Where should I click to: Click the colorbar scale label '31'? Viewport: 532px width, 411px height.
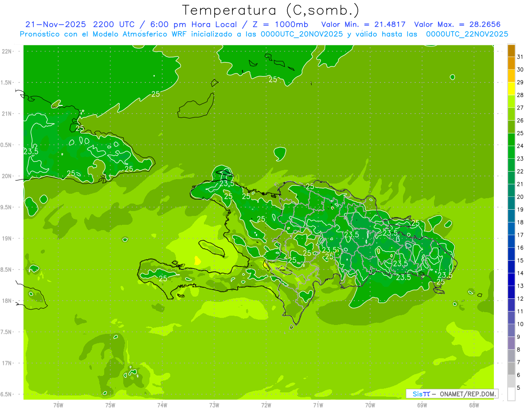[x=520, y=57]
